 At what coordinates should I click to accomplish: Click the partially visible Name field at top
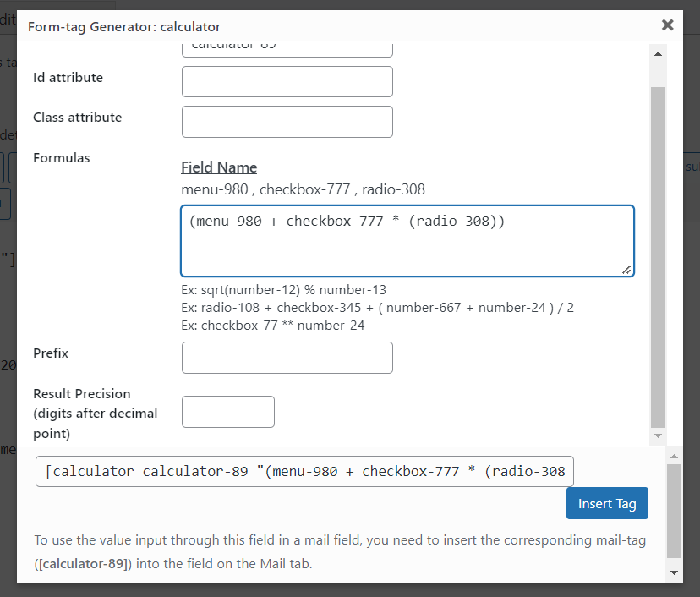click(287, 49)
